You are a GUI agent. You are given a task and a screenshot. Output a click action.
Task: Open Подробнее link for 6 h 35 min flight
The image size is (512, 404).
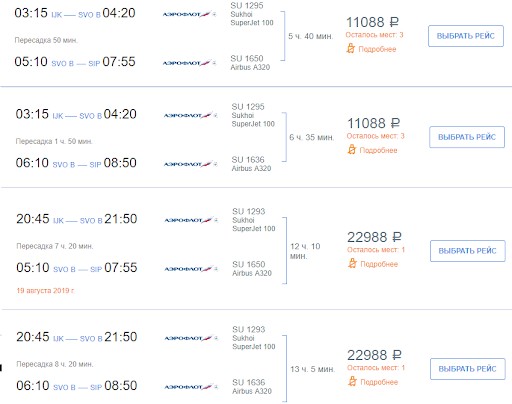[378, 150]
